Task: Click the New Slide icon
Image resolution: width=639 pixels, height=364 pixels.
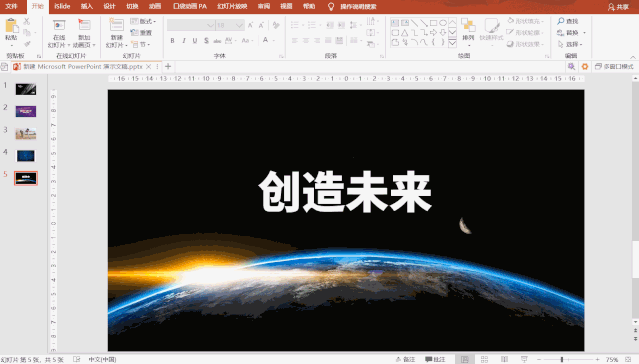Action: click(x=117, y=25)
